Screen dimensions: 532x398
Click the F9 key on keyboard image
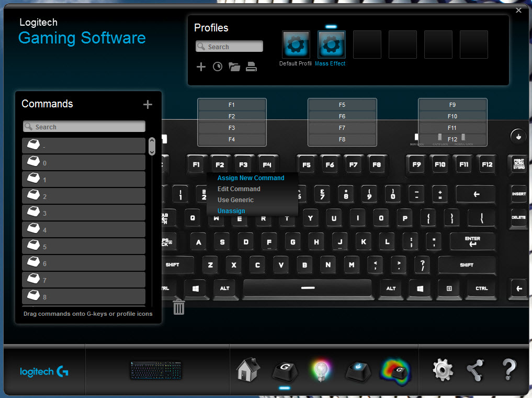pyautogui.click(x=416, y=164)
